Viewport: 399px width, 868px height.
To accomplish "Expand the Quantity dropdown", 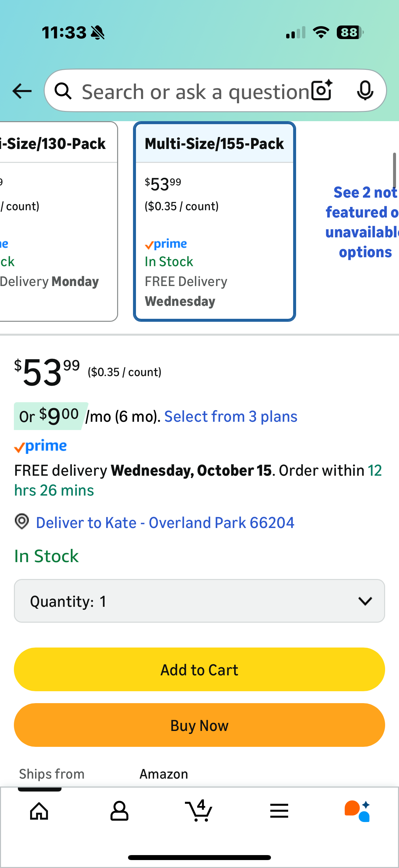I will pyautogui.click(x=199, y=601).
